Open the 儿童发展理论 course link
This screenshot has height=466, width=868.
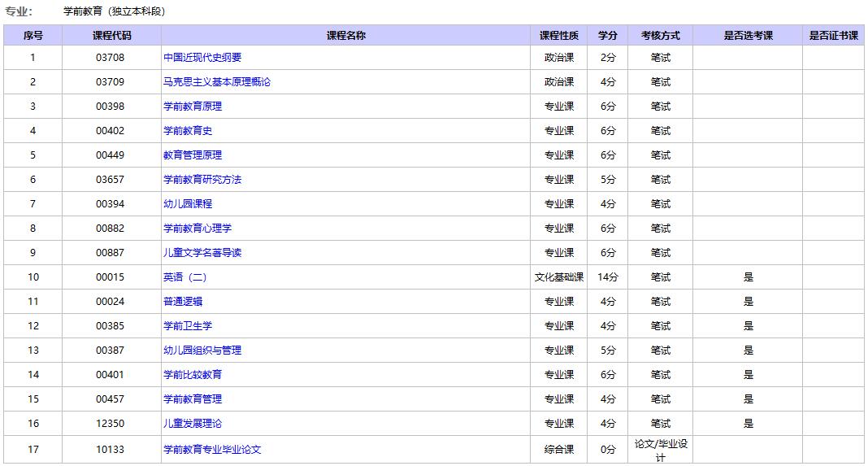[192, 424]
